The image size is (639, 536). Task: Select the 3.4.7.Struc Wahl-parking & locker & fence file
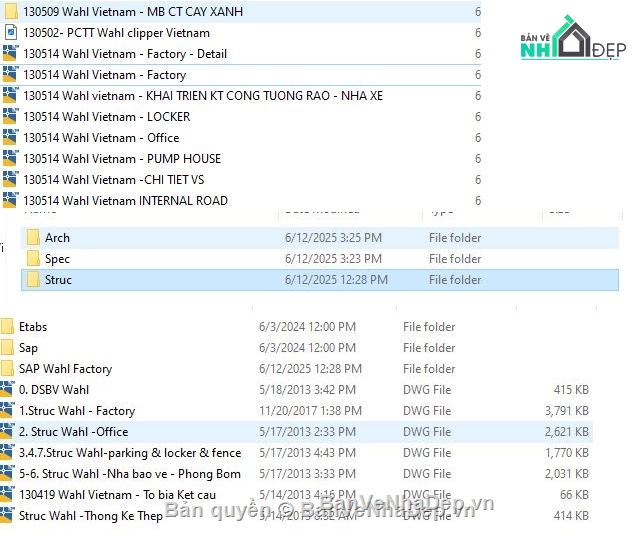coord(130,453)
